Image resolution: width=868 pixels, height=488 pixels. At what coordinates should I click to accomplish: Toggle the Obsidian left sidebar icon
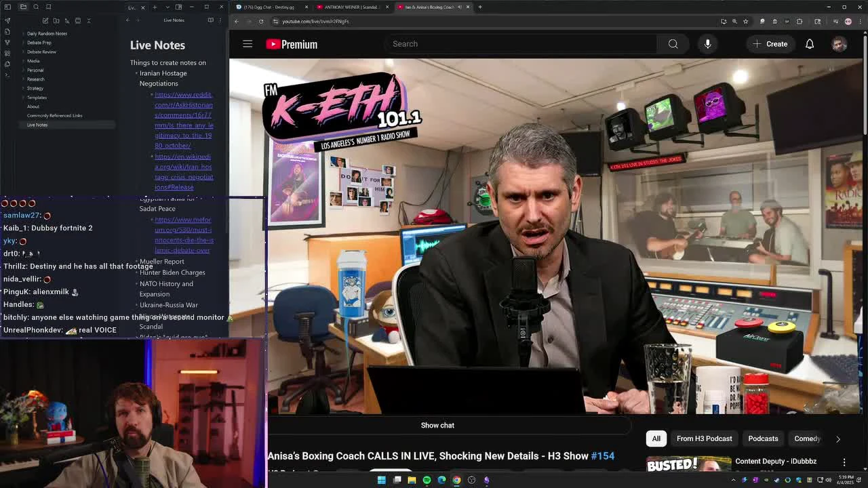coord(7,7)
